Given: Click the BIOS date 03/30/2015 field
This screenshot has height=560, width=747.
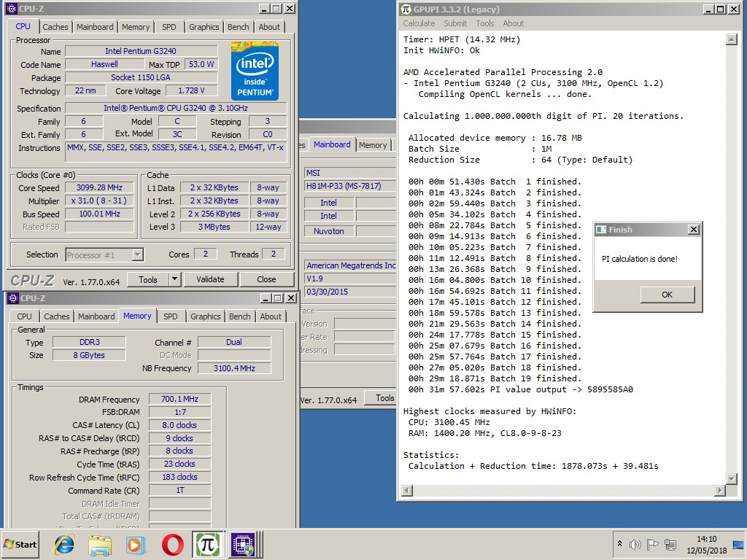Looking at the screenshot, I should point(350,292).
